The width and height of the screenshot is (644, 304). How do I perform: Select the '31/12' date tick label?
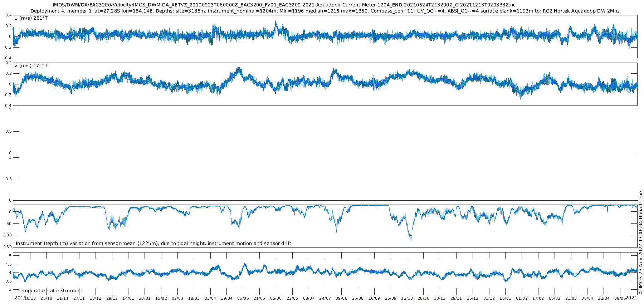pos(489,298)
